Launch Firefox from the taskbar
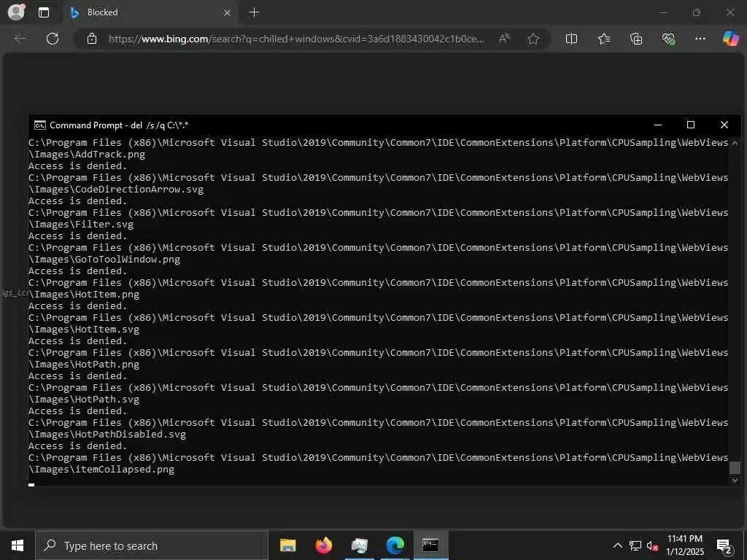Viewport: 747px width, 560px height. 323,545
